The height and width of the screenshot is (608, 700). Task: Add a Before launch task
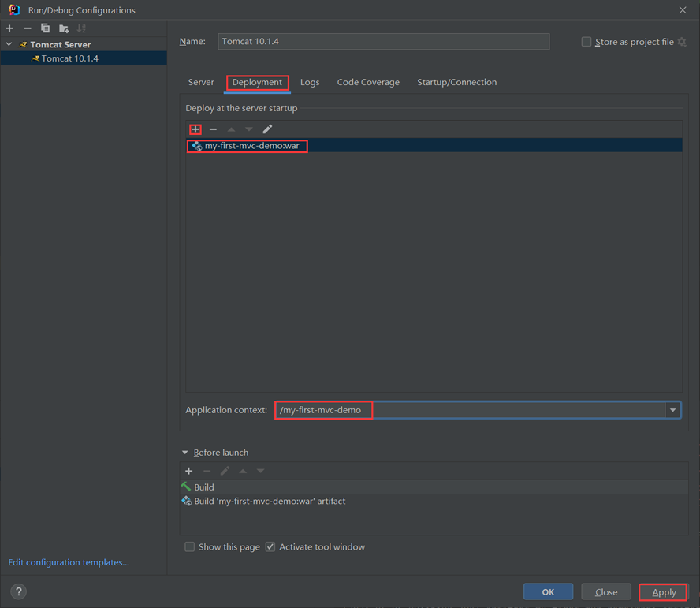pyautogui.click(x=189, y=471)
